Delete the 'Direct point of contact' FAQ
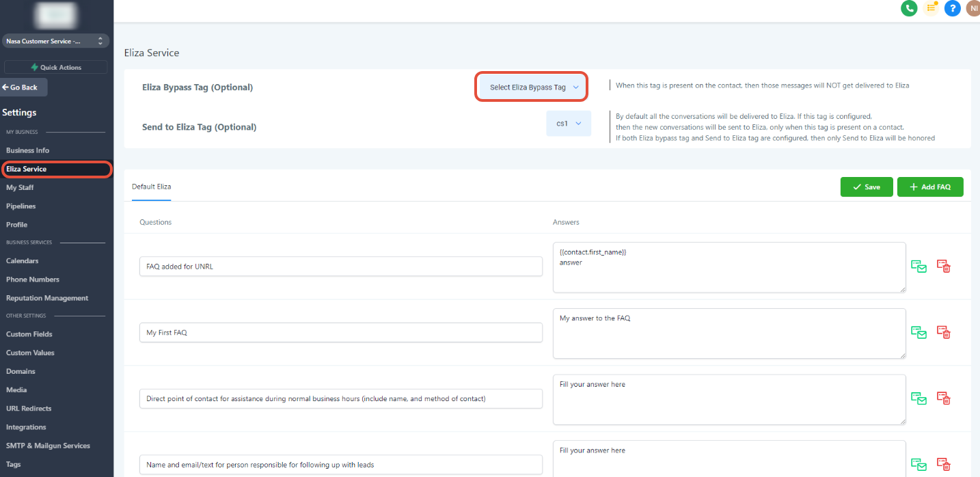980x477 pixels. click(944, 398)
